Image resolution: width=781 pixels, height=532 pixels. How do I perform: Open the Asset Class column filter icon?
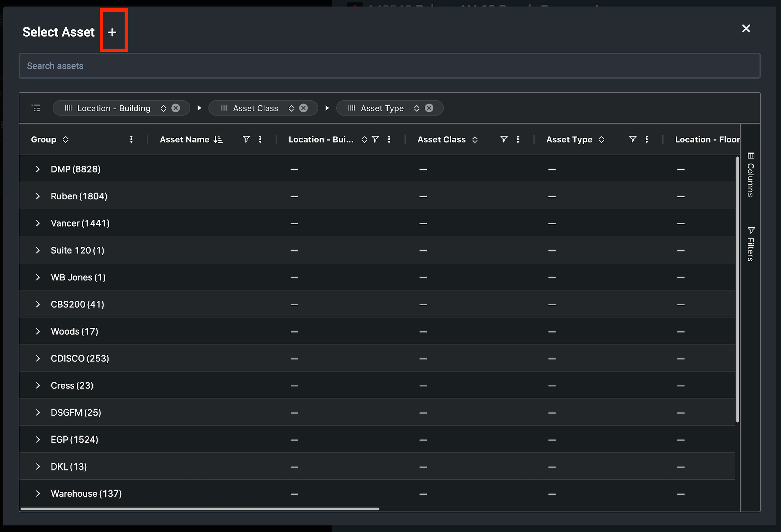click(x=504, y=139)
